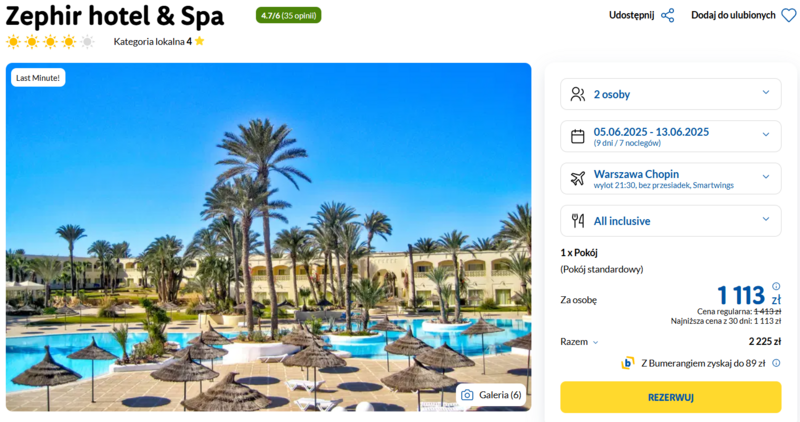Open the 05.06.2025 - 13.06.2025 date dropdown
Screen dimensions: 800x422
[x=670, y=136]
